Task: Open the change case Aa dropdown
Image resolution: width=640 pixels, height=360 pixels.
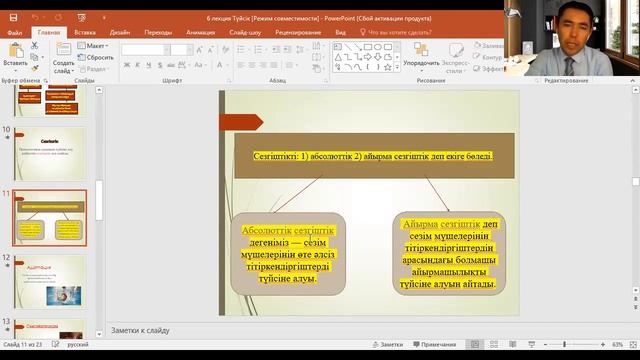Action: click(x=200, y=65)
